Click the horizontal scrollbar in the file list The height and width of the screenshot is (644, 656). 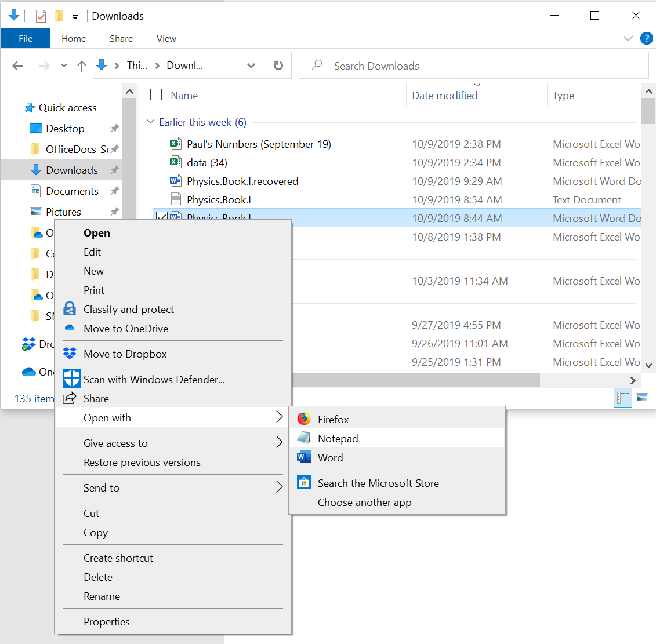(415, 380)
